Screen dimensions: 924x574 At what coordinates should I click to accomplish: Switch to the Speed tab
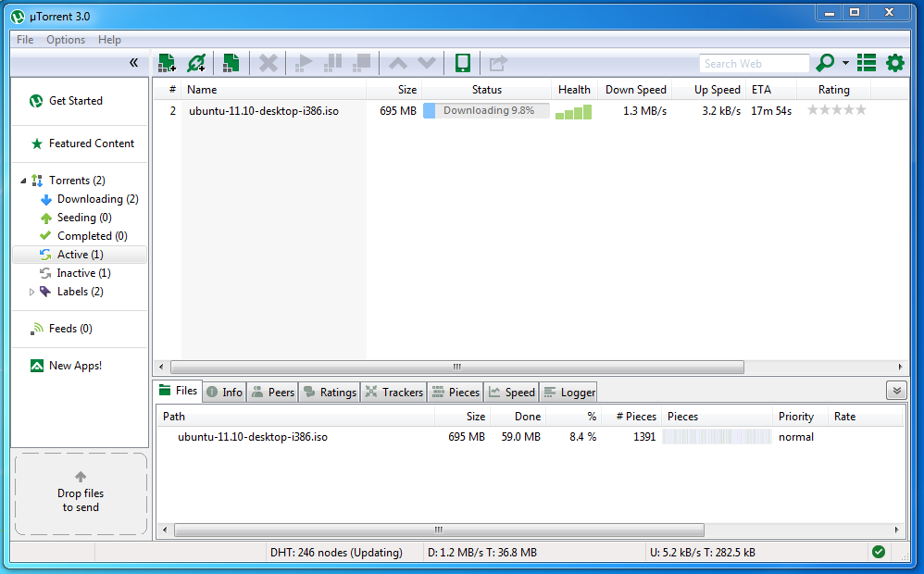click(x=511, y=392)
